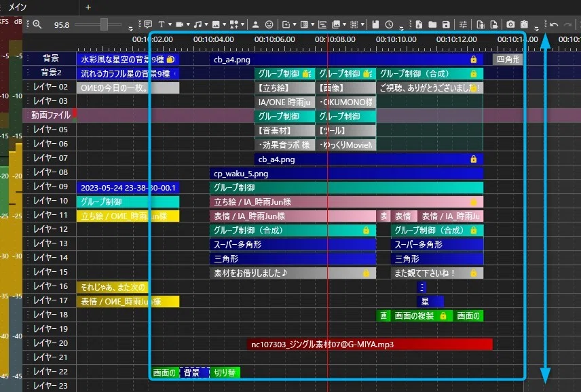
Task: Click the scene transition item icon
Action: tap(304, 24)
